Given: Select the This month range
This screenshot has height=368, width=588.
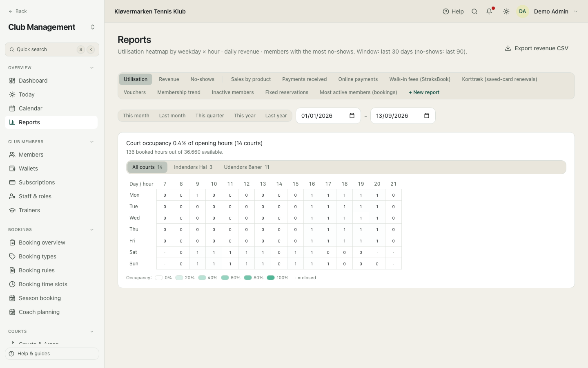Looking at the screenshot, I should point(136,116).
